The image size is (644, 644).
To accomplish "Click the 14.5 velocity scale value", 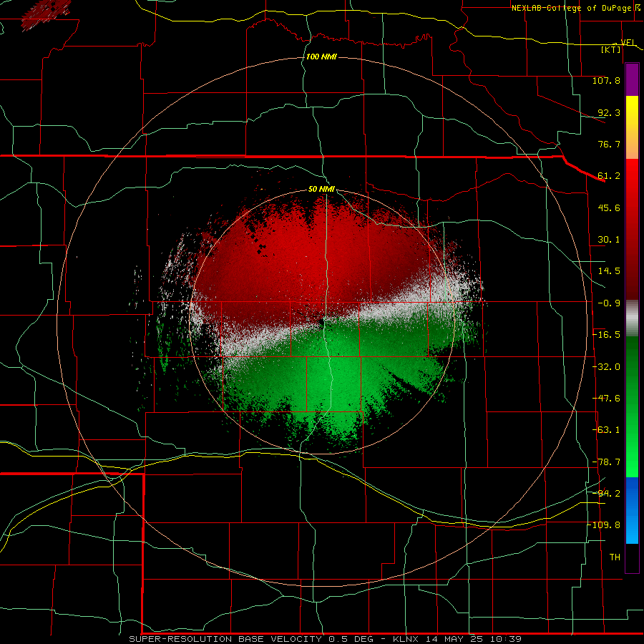I will point(609,271).
